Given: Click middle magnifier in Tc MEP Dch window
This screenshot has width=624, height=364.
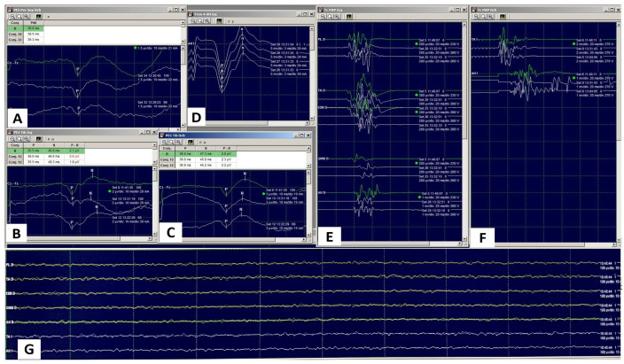Looking at the screenshot, I should click(483, 16).
